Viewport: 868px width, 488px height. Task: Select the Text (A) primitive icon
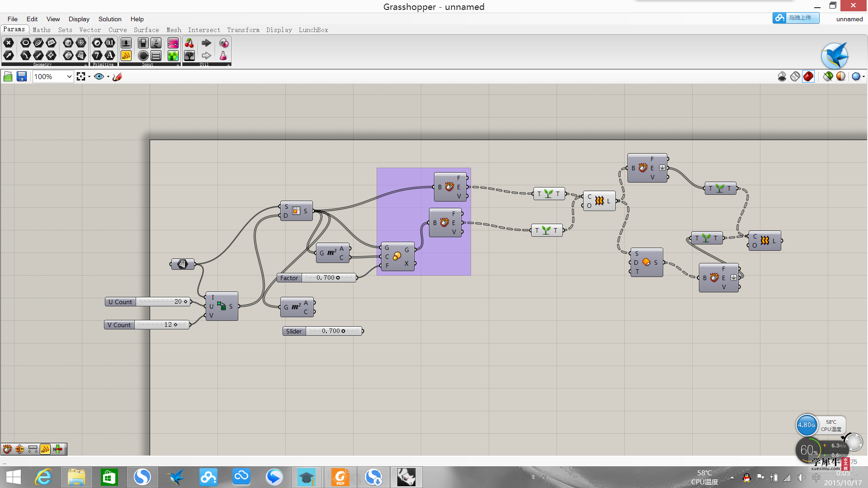coord(110,56)
